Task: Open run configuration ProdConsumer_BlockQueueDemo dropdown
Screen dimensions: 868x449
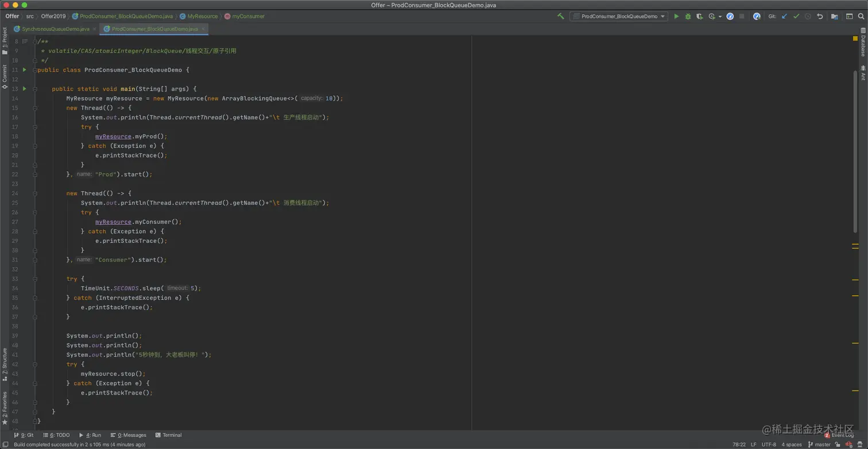Action: [619, 17]
